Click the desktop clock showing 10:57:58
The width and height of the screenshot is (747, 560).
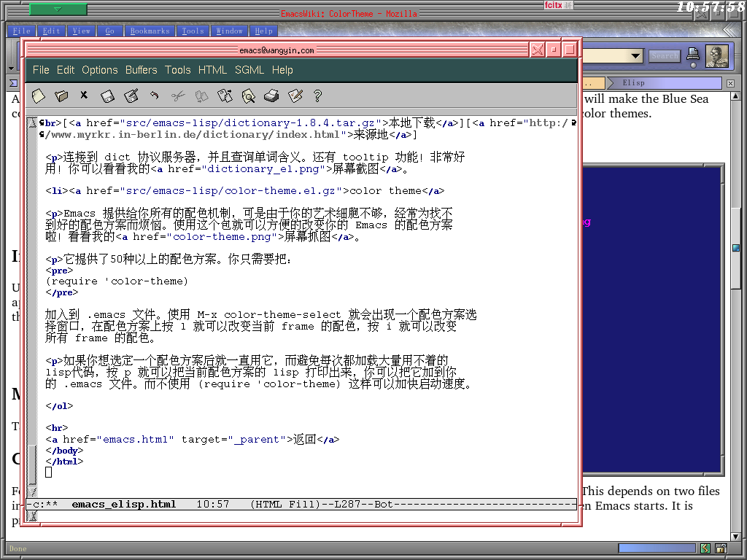[x=711, y=7]
